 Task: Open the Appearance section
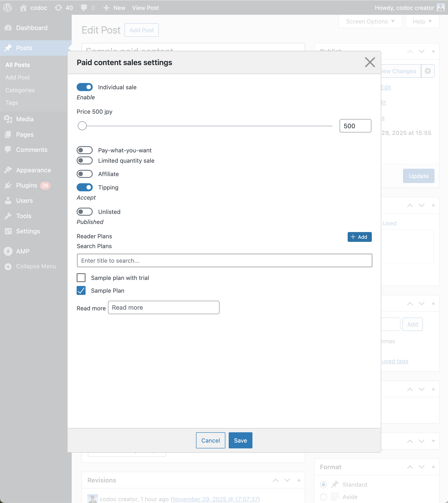click(33, 170)
